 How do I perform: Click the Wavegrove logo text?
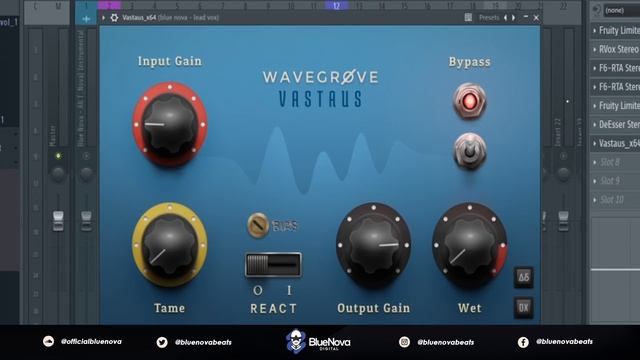click(321, 77)
